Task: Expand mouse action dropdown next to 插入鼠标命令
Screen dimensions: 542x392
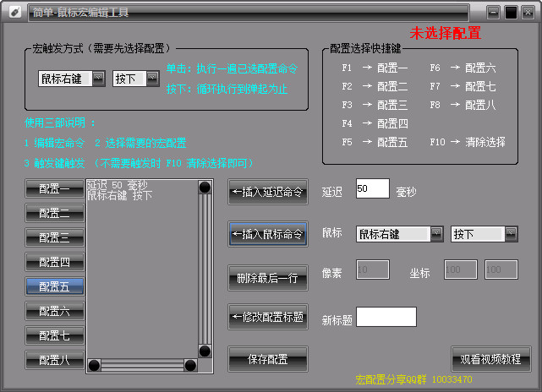Action: (x=484, y=234)
